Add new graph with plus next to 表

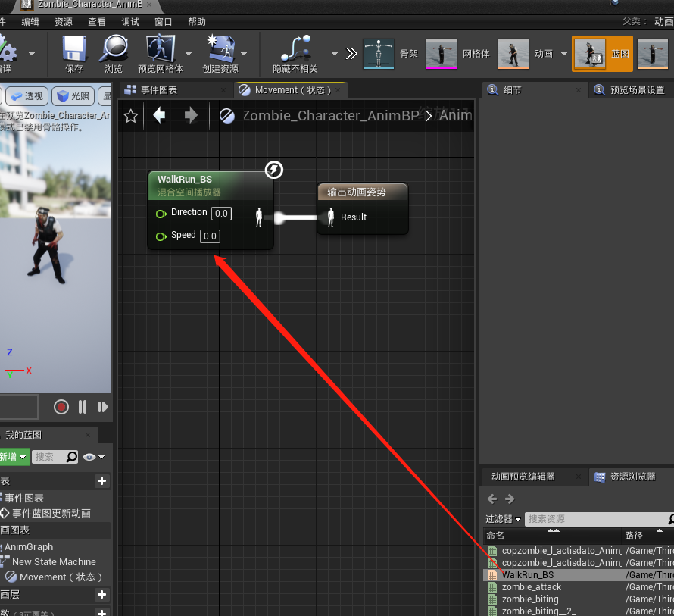pos(102,481)
